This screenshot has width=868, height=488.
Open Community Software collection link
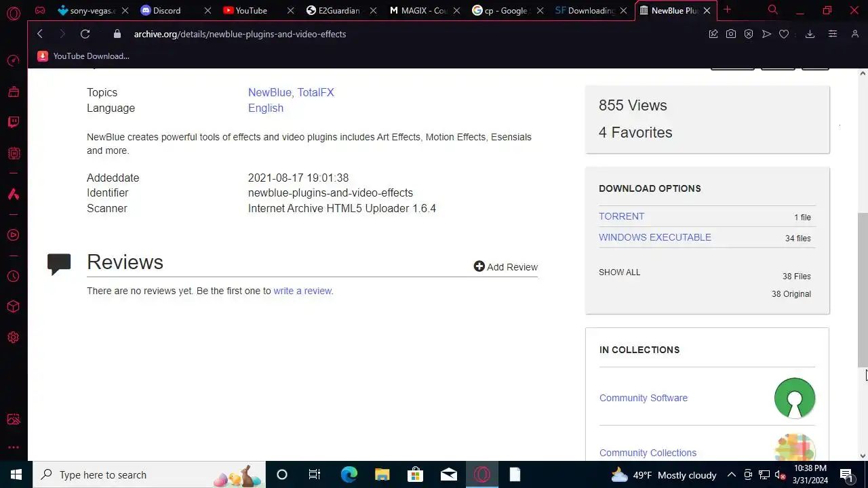[644, 398]
